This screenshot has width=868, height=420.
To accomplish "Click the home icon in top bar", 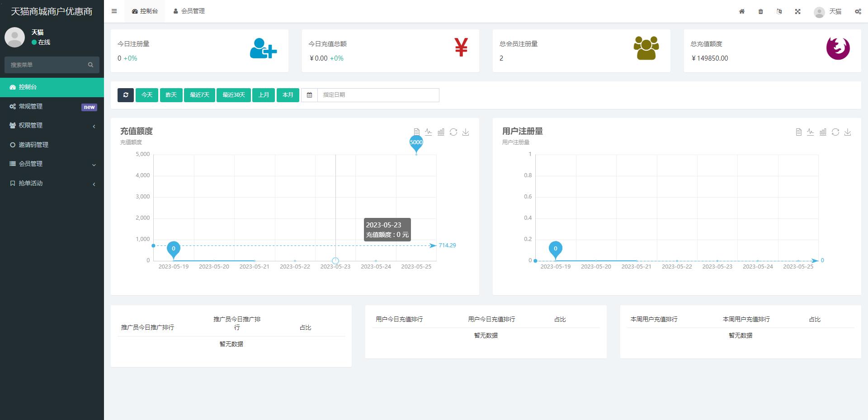I will coord(742,11).
